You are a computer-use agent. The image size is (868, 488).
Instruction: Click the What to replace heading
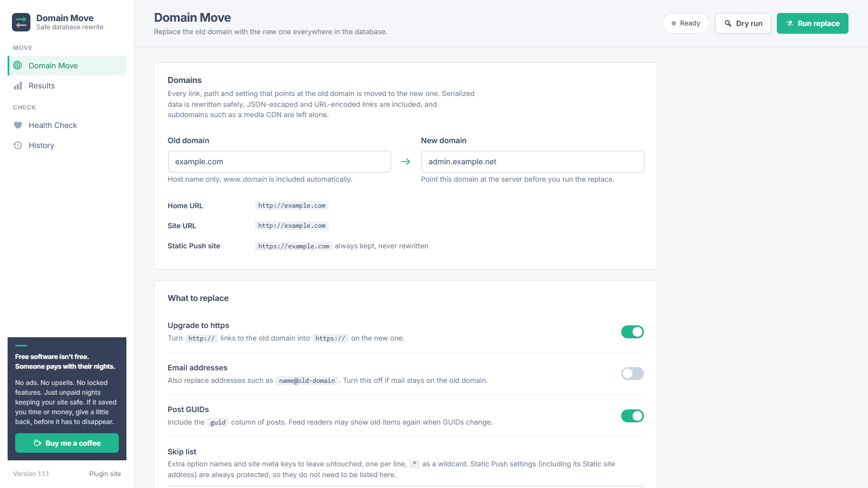tap(198, 298)
